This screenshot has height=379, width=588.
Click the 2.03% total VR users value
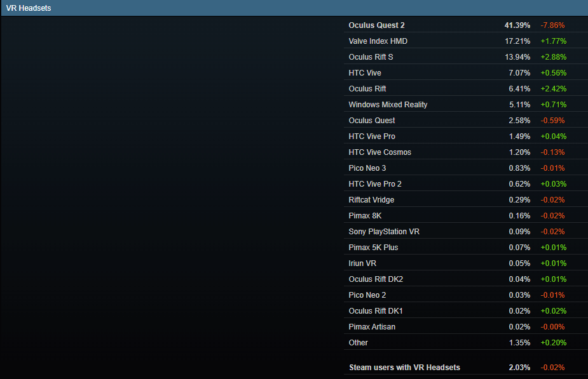click(x=519, y=368)
